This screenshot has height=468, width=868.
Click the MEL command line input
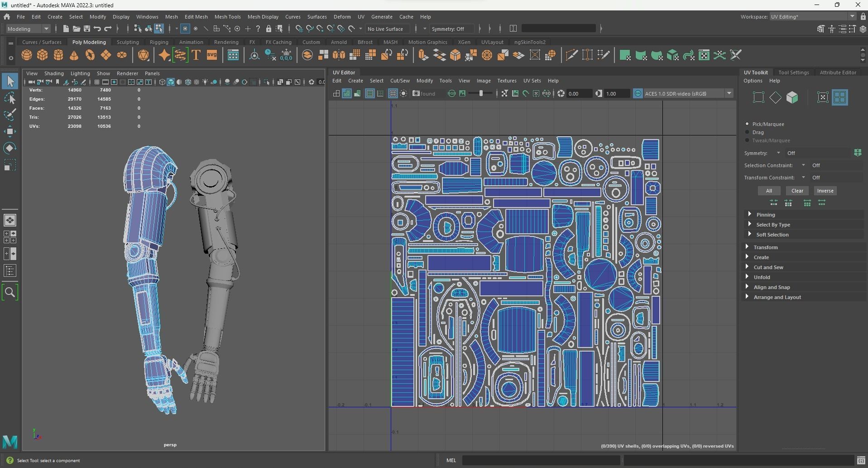click(541, 460)
